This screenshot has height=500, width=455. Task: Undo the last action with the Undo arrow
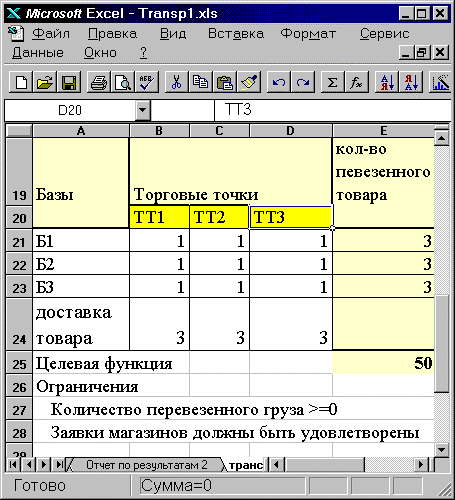coord(279,82)
